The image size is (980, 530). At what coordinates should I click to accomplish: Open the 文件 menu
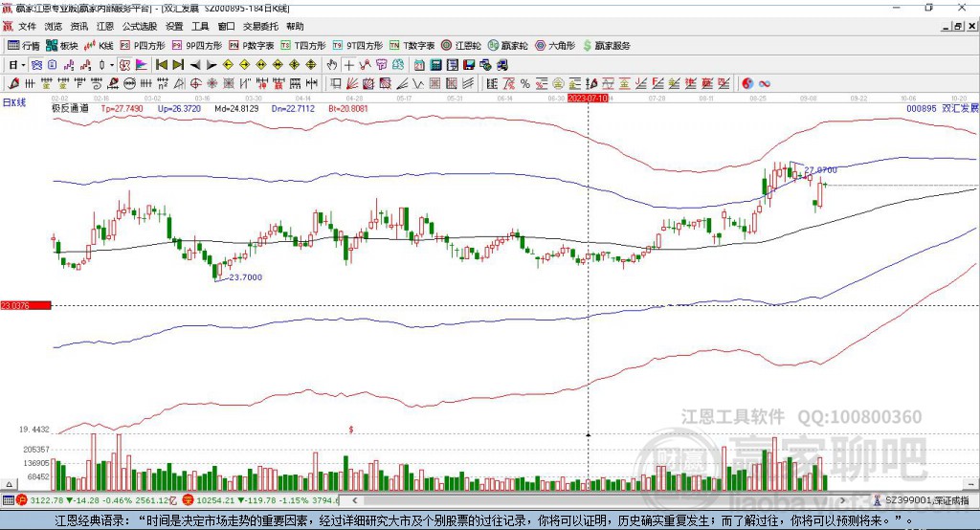(27, 26)
